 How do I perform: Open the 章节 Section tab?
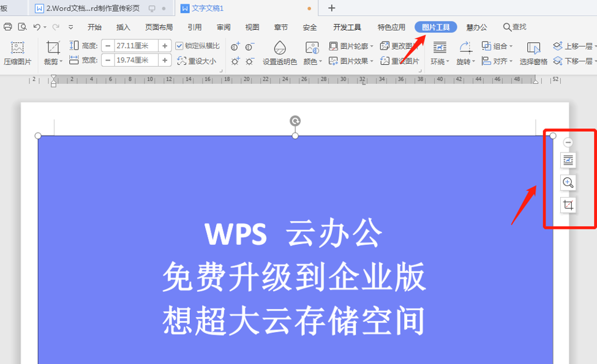point(281,27)
